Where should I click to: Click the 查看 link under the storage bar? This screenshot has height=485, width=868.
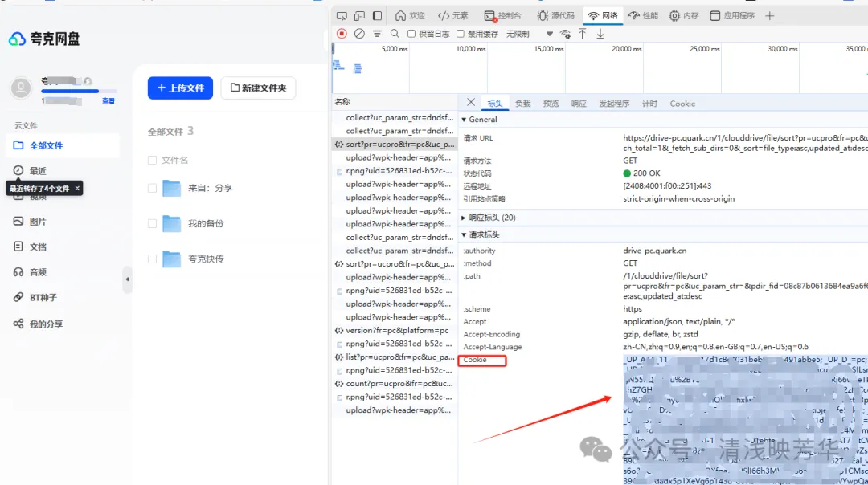[x=108, y=100]
